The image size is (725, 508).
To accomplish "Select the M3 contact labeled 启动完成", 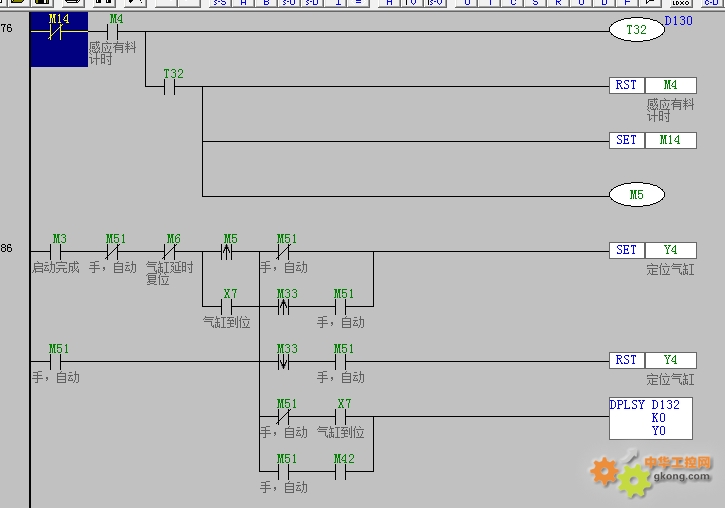I will click(x=55, y=251).
